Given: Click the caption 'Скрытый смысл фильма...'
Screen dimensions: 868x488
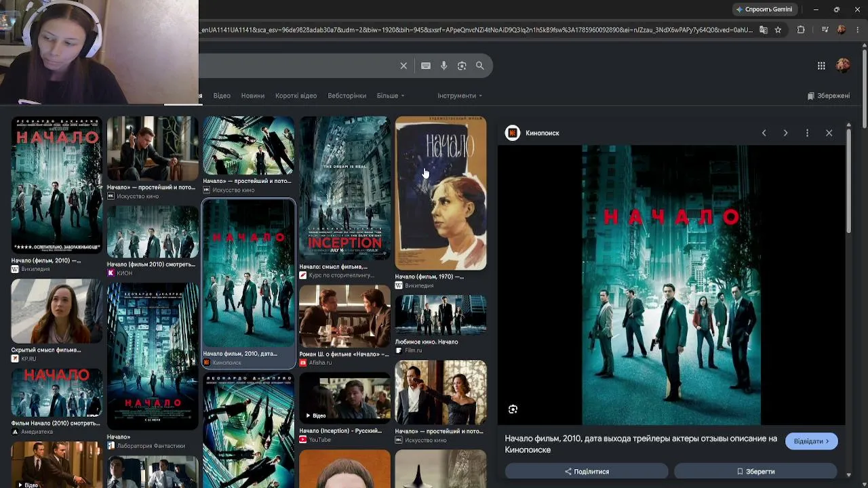Looking at the screenshot, I should pyautogui.click(x=46, y=350).
